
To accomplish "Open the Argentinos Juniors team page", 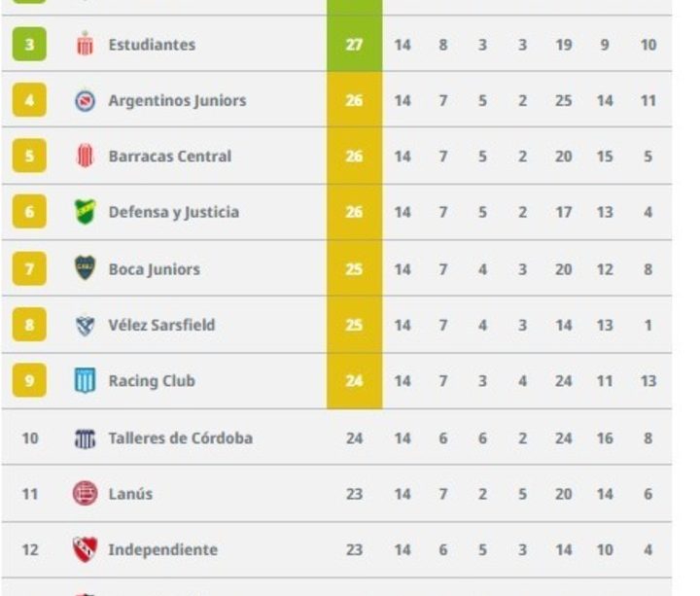I will tap(177, 100).
